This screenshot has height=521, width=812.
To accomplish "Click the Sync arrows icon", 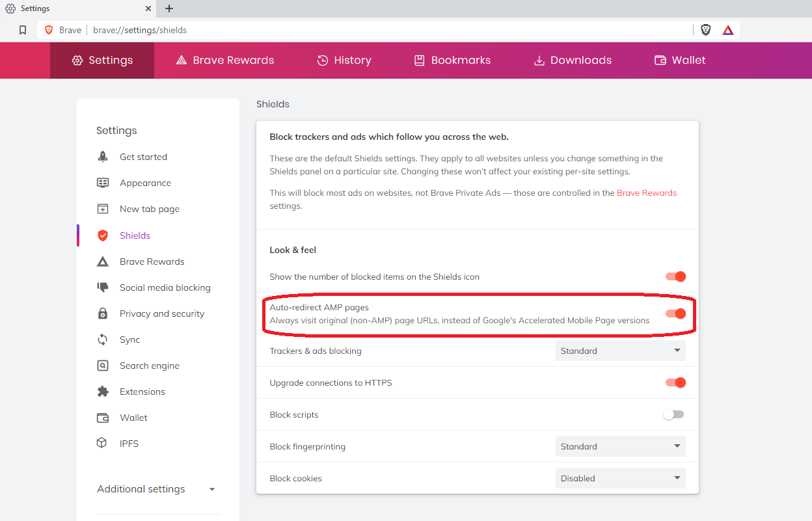I will pos(102,340).
